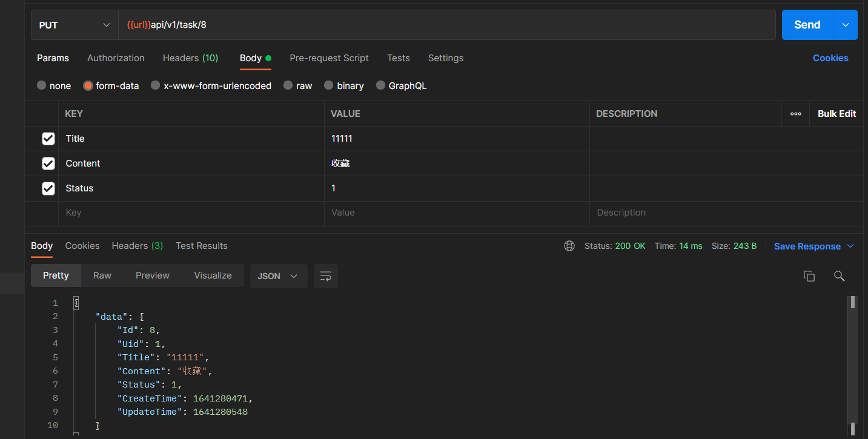
Task: Select the request Body tab
Action: [255, 58]
